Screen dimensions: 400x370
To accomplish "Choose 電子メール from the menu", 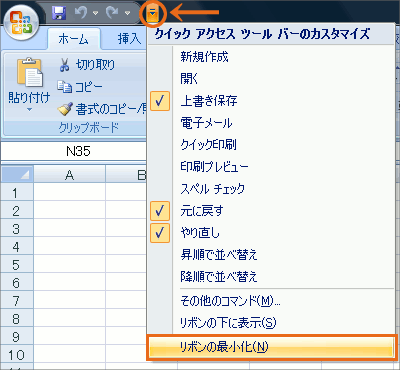I will 271,123.
